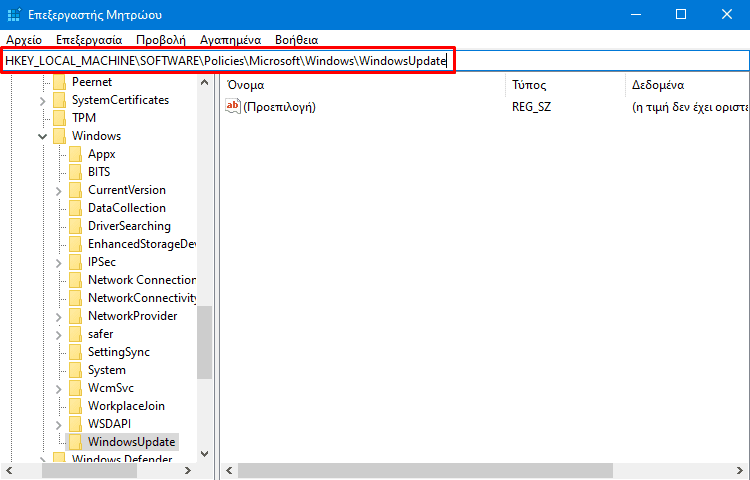Open the Επεξεργασία menu
Viewport: 750px width, 480px height.
[89, 40]
